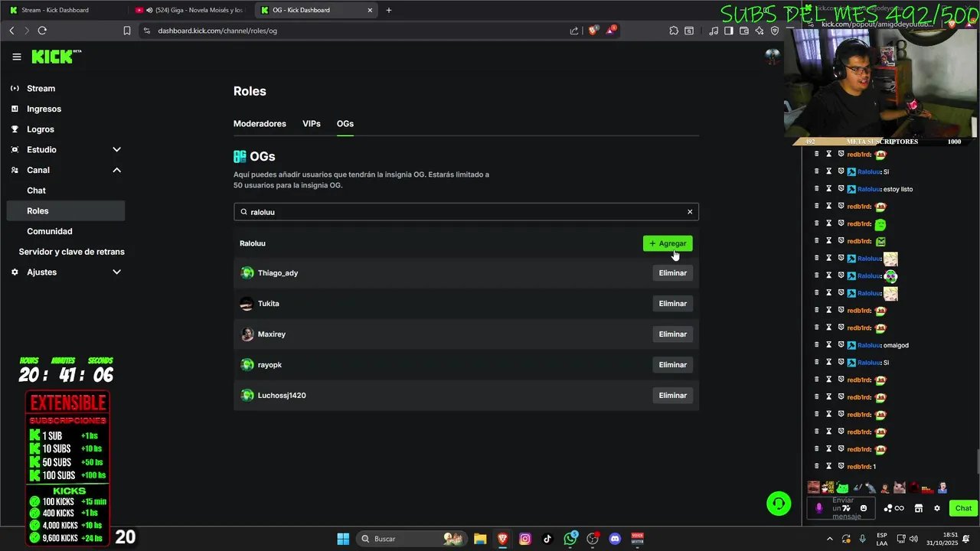This screenshot has height=551, width=980.
Task: Open a new browser tab
Action: [x=389, y=11]
